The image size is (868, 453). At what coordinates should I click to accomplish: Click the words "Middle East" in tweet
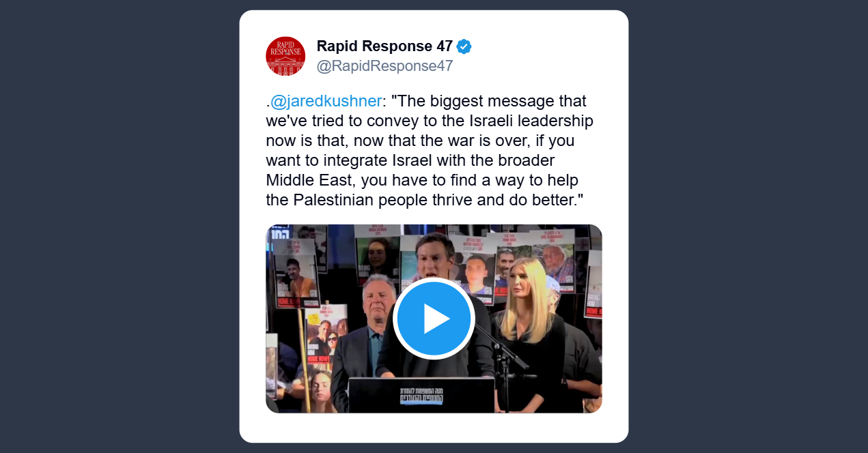coord(310,181)
